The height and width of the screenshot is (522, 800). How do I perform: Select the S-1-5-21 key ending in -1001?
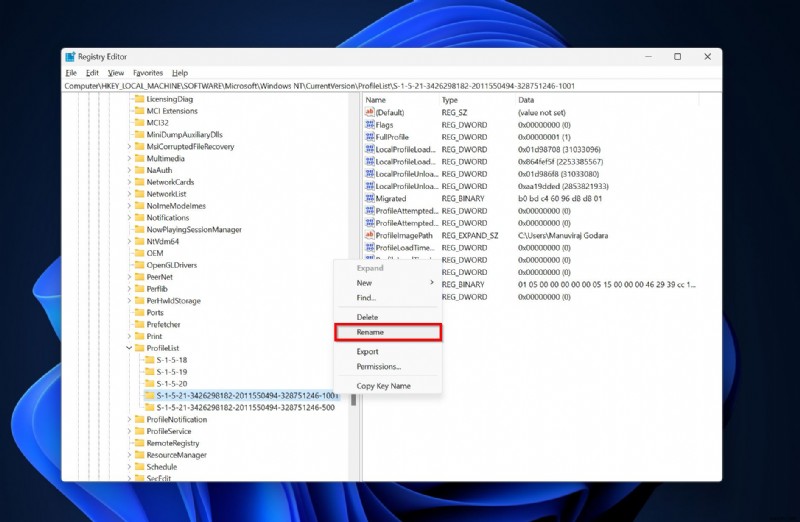coord(247,395)
